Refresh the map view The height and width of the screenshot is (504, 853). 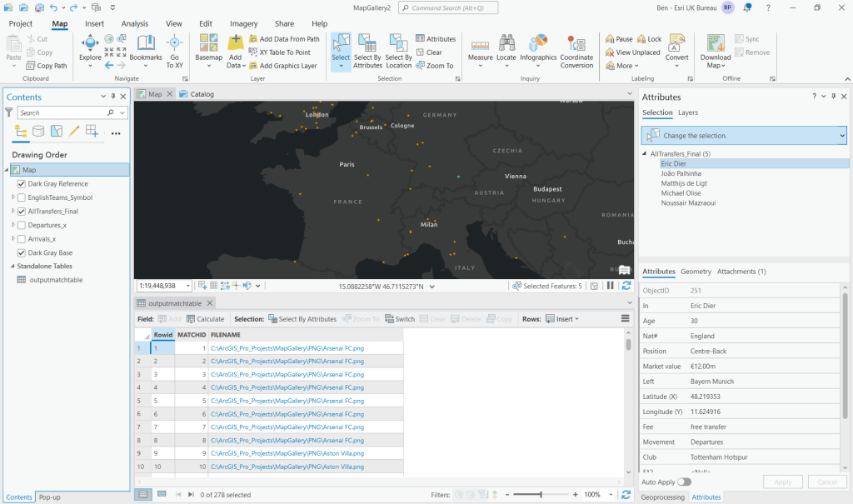[626, 287]
